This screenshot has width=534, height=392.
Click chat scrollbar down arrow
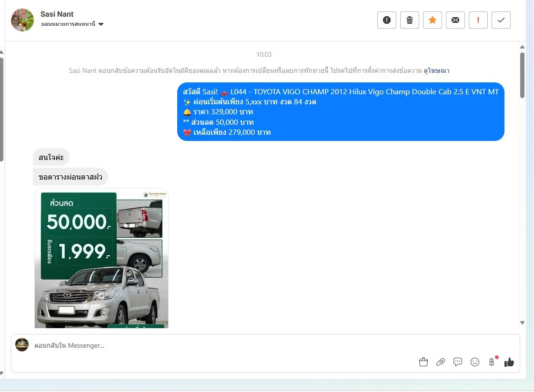(522, 322)
